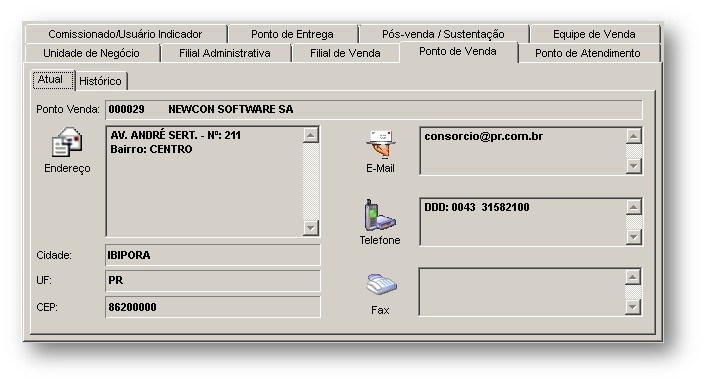Image resolution: width=706 pixels, height=385 pixels.
Task: Click the E-Mail letter icon
Action: click(x=380, y=144)
